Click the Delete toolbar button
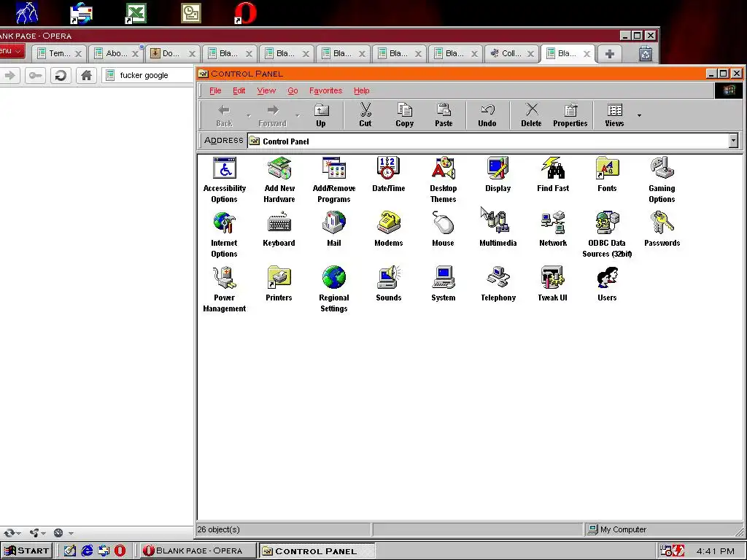 pyautogui.click(x=531, y=116)
